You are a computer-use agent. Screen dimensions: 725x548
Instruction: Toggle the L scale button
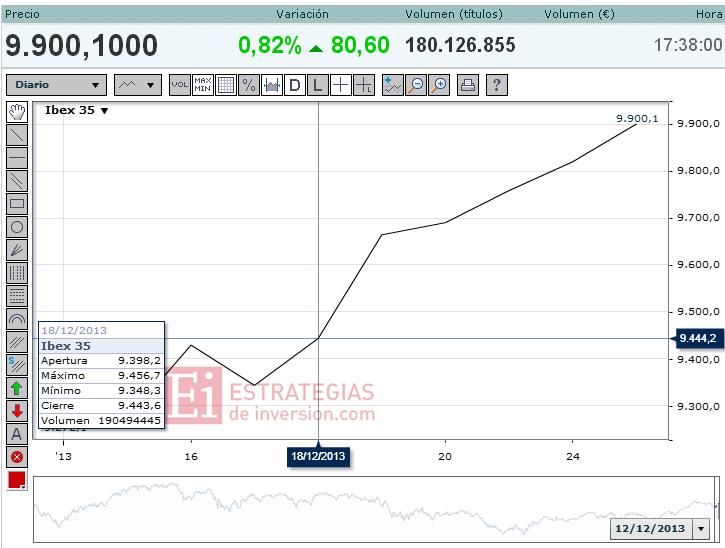(318, 85)
